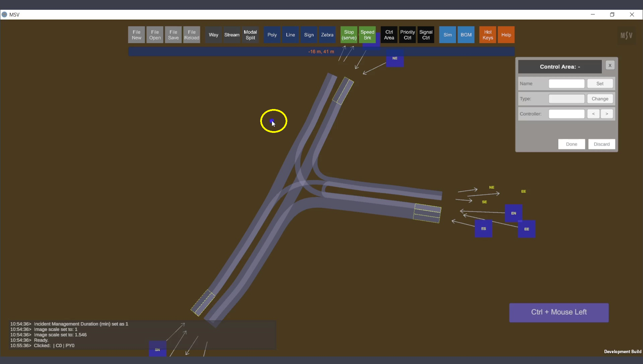Go to previous controller with < arrow
The height and width of the screenshot is (364, 643).
coord(593,114)
